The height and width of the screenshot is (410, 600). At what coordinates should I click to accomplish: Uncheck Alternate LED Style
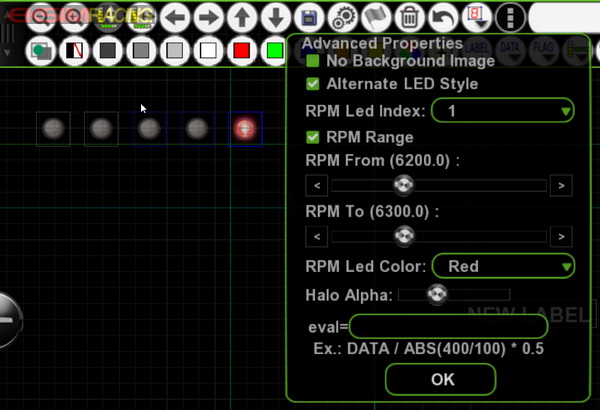pos(313,84)
